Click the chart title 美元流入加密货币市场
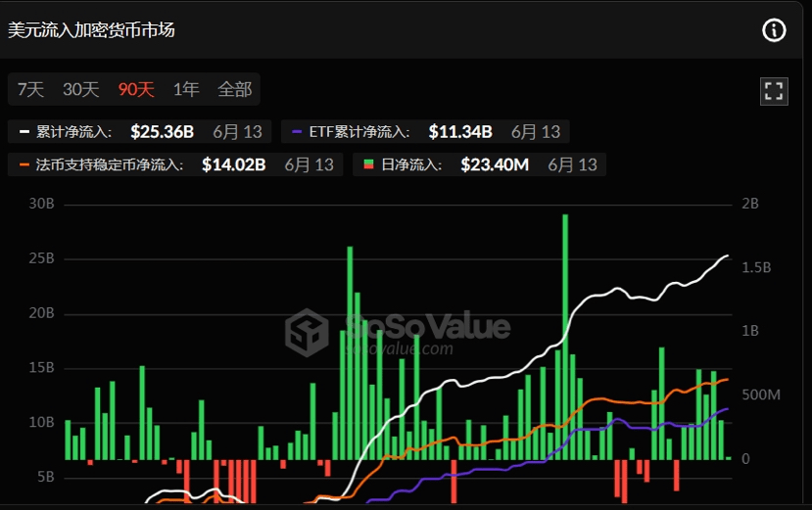The height and width of the screenshot is (510, 812). (x=91, y=30)
